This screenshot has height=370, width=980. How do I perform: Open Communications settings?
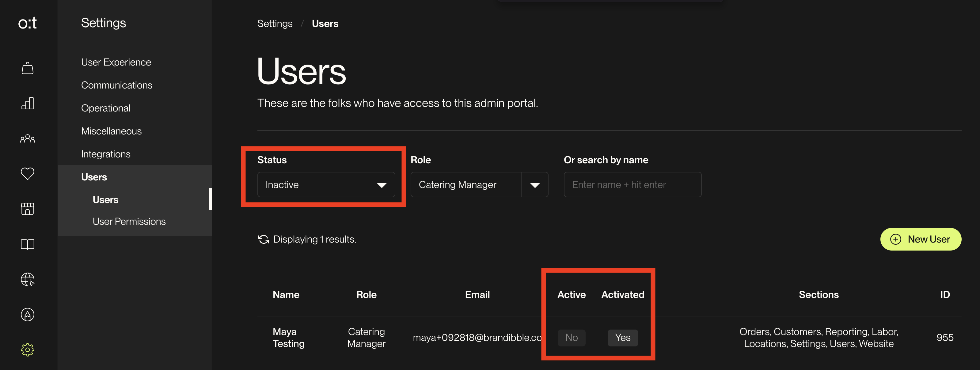pos(116,85)
